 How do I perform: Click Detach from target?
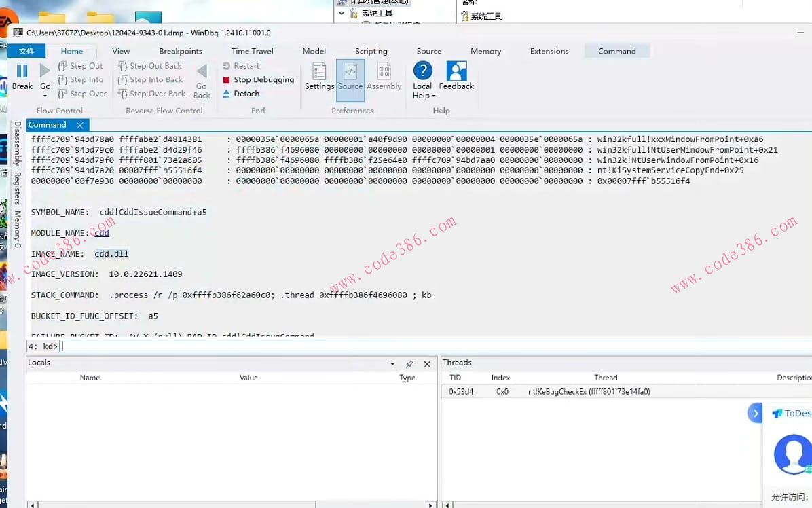pos(241,94)
